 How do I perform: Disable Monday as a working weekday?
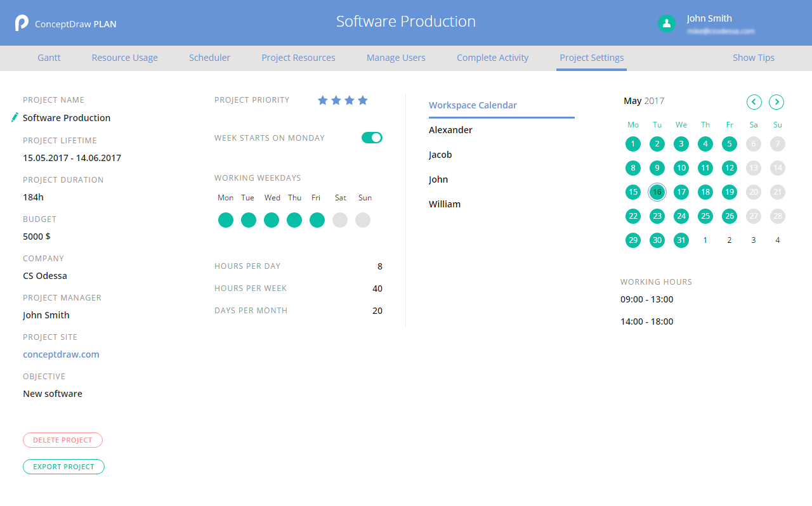pos(226,220)
